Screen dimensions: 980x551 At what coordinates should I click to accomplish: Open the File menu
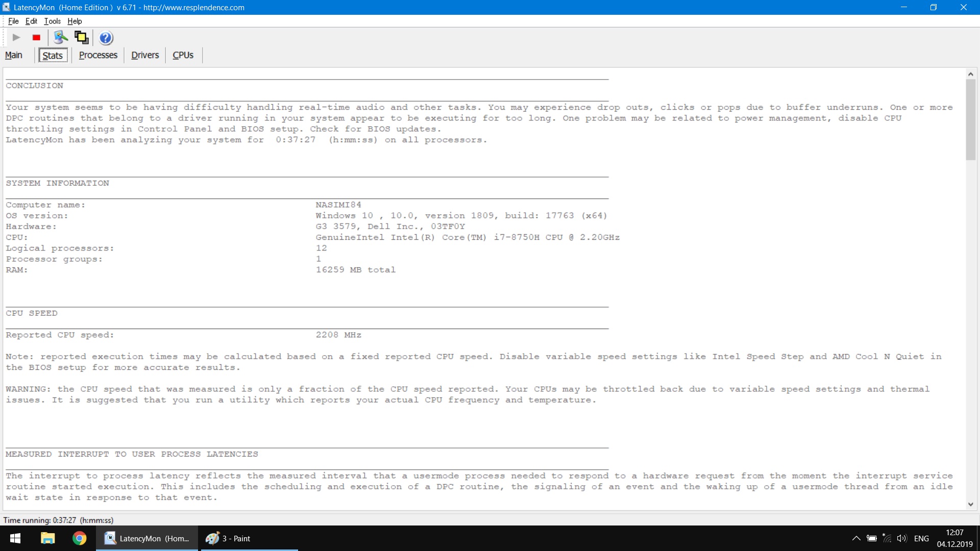(13, 21)
